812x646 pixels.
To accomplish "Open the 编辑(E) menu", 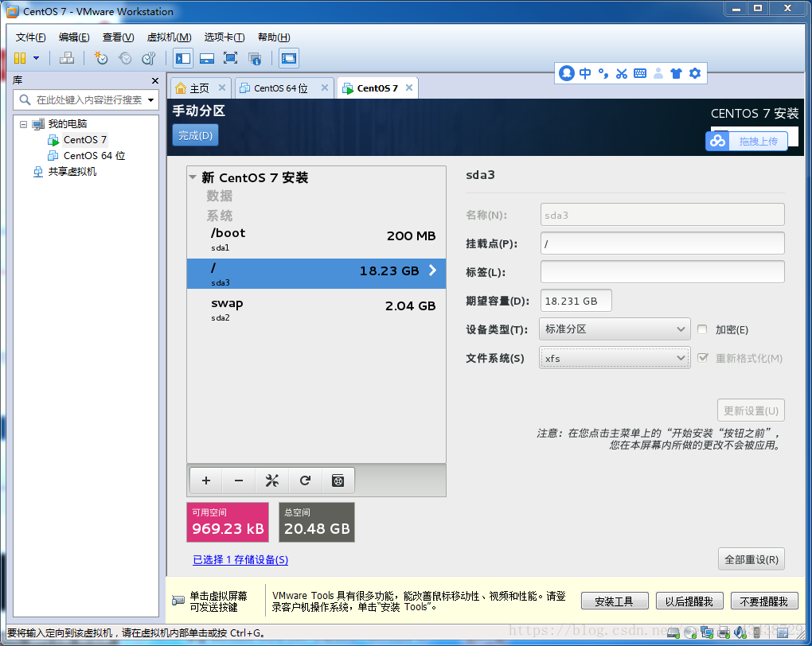I will (74, 37).
